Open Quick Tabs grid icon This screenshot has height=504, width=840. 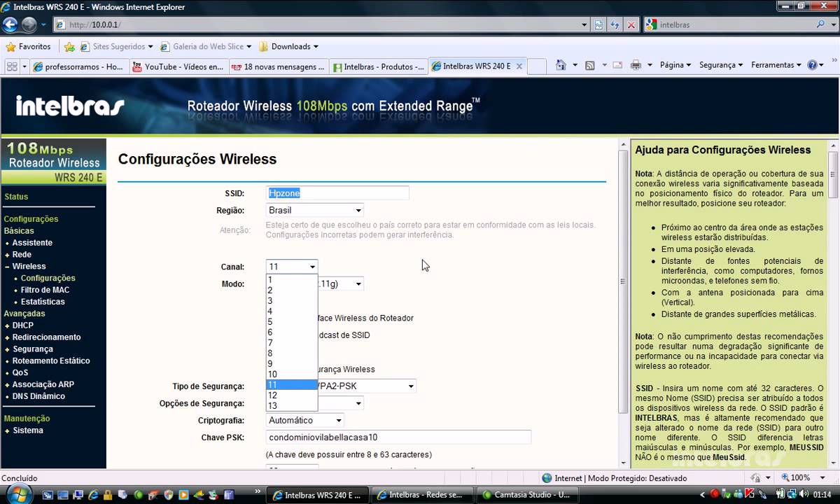(11, 66)
